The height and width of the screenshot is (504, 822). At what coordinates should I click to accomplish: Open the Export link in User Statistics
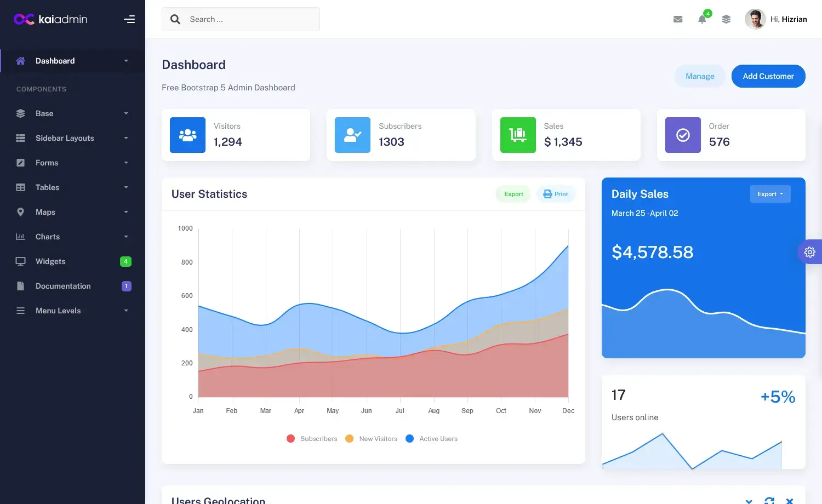tap(513, 193)
